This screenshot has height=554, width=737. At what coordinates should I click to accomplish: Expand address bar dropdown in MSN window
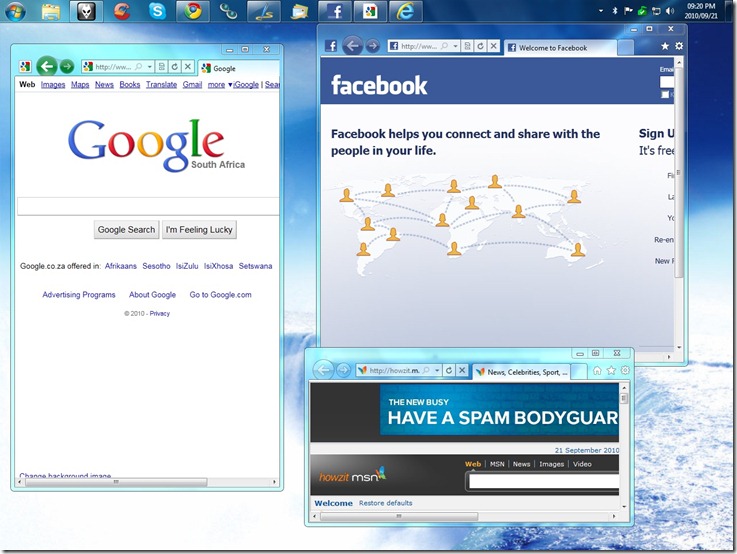437,370
